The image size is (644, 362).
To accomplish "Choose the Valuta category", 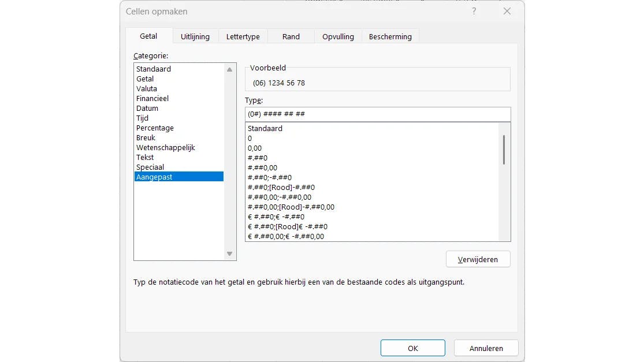I will (x=179, y=89).
